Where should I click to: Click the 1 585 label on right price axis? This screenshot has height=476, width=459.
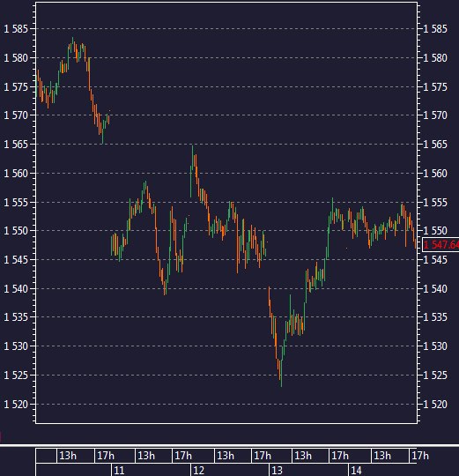[435, 29]
